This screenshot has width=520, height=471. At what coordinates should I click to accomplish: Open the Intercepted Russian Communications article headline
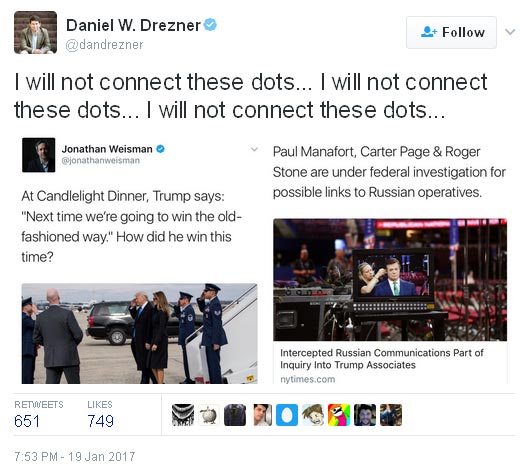pos(382,359)
